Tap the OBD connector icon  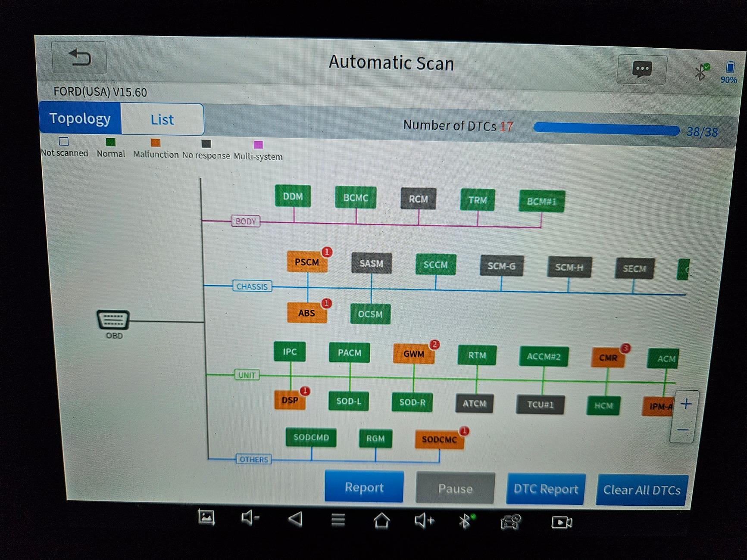[x=113, y=320]
